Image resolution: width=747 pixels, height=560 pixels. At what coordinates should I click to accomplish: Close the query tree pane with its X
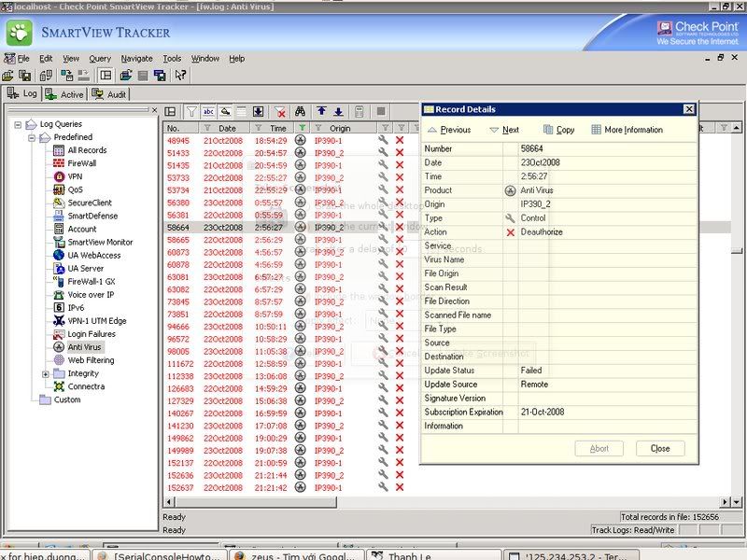pos(154,110)
